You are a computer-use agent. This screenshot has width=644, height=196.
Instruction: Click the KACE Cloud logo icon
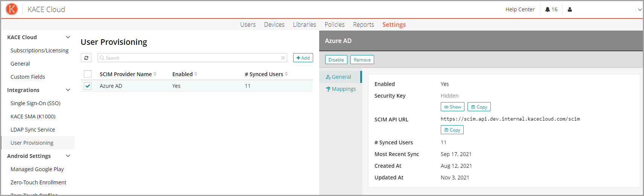[12, 9]
